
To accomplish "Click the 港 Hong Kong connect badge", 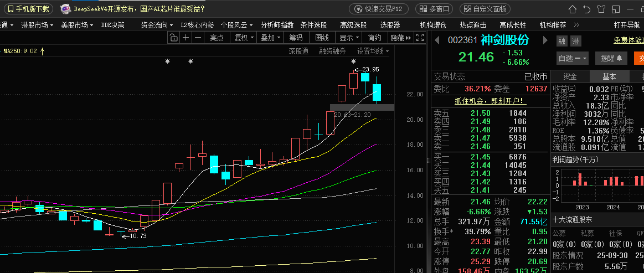I will point(575,41).
